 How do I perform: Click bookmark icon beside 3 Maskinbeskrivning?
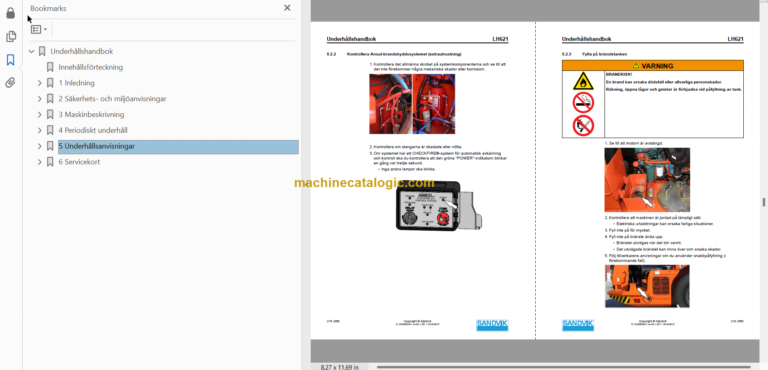point(50,114)
